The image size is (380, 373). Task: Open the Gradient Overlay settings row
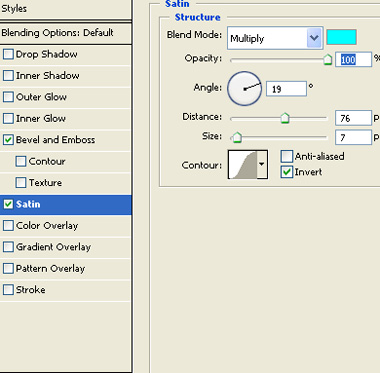coord(65,247)
